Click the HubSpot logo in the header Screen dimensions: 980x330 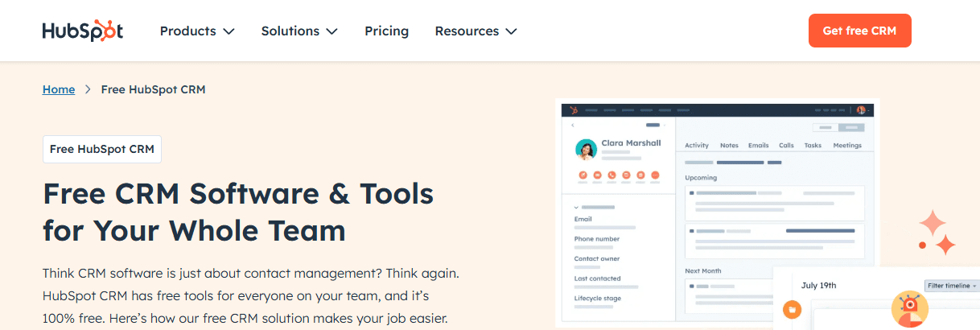(83, 31)
